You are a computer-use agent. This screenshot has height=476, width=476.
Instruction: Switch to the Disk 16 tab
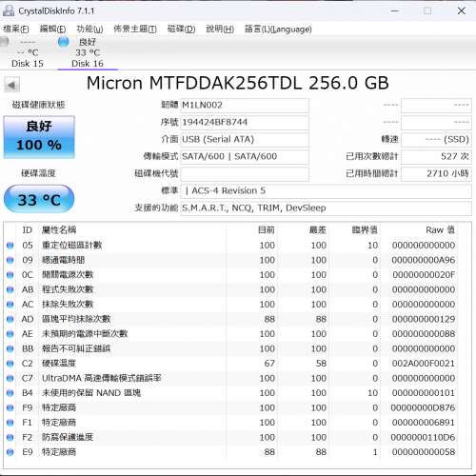pyautogui.click(x=88, y=52)
